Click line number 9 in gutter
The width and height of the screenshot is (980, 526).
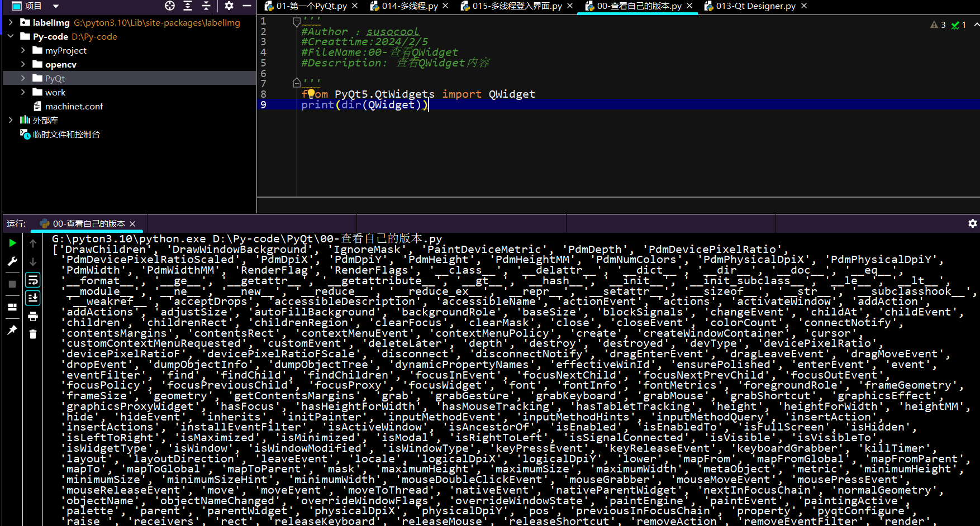coord(263,104)
